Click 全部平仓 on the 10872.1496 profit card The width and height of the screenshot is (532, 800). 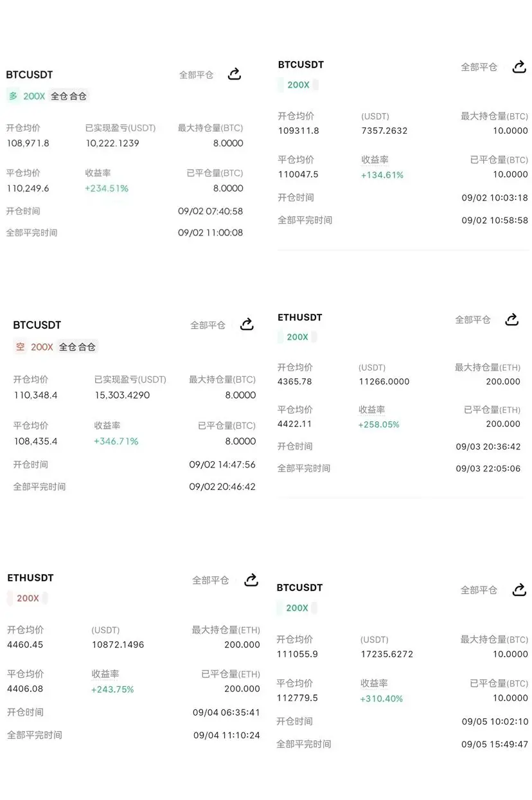coord(211,580)
